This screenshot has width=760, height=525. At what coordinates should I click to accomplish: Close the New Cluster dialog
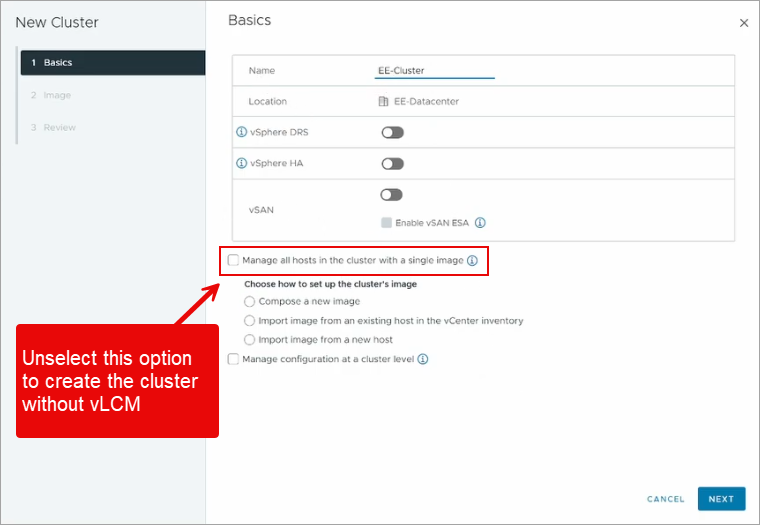[x=743, y=23]
